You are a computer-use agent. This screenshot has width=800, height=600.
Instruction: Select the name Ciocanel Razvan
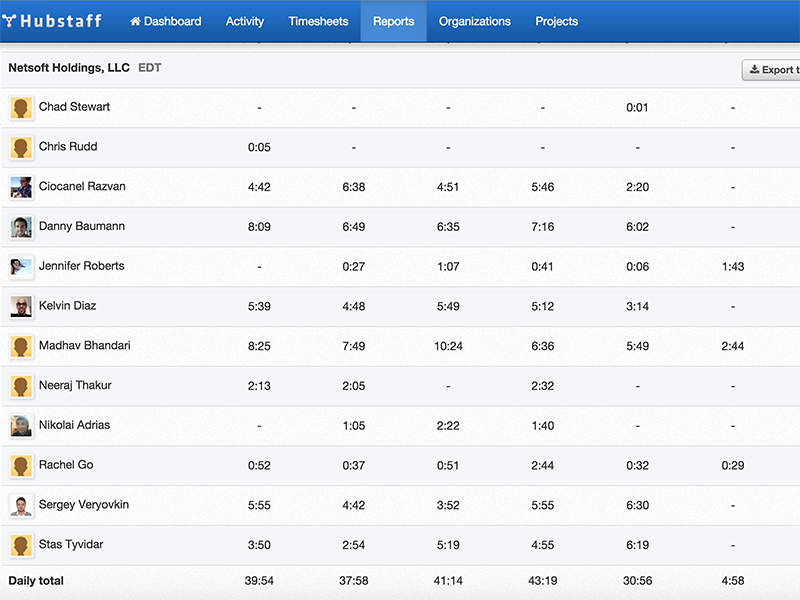coord(82,186)
